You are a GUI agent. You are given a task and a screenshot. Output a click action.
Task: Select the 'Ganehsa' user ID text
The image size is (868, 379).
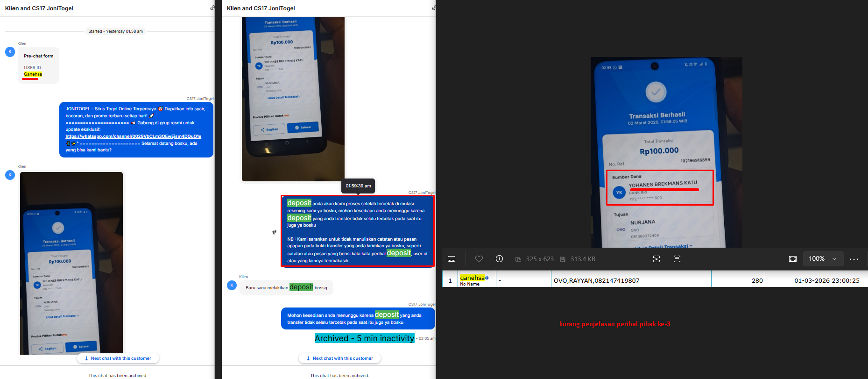(x=33, y=74)
